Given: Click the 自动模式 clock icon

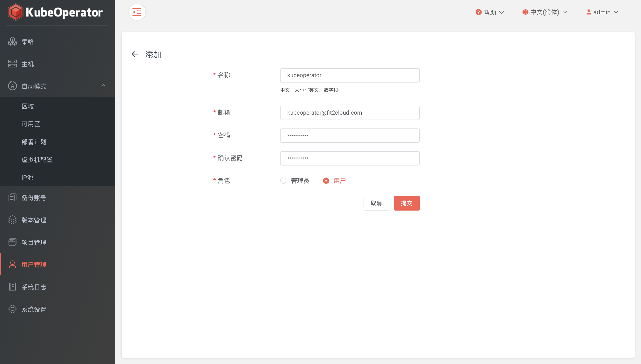Looking at the screenshot, I should [12, 86].
